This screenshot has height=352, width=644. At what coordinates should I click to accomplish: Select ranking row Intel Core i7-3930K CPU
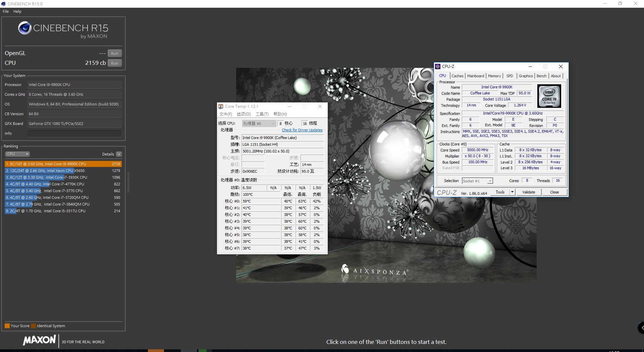63,177
